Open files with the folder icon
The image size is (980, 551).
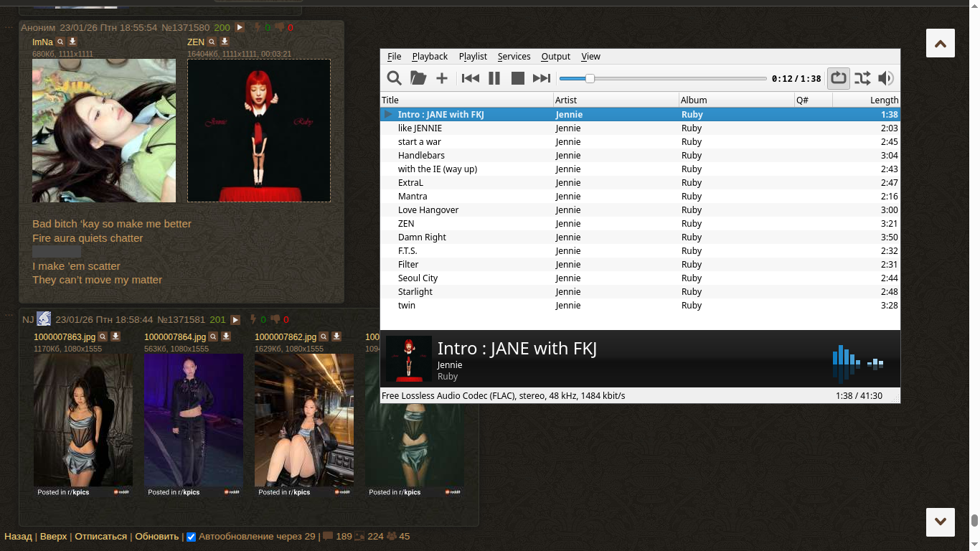tap(418, 78)
